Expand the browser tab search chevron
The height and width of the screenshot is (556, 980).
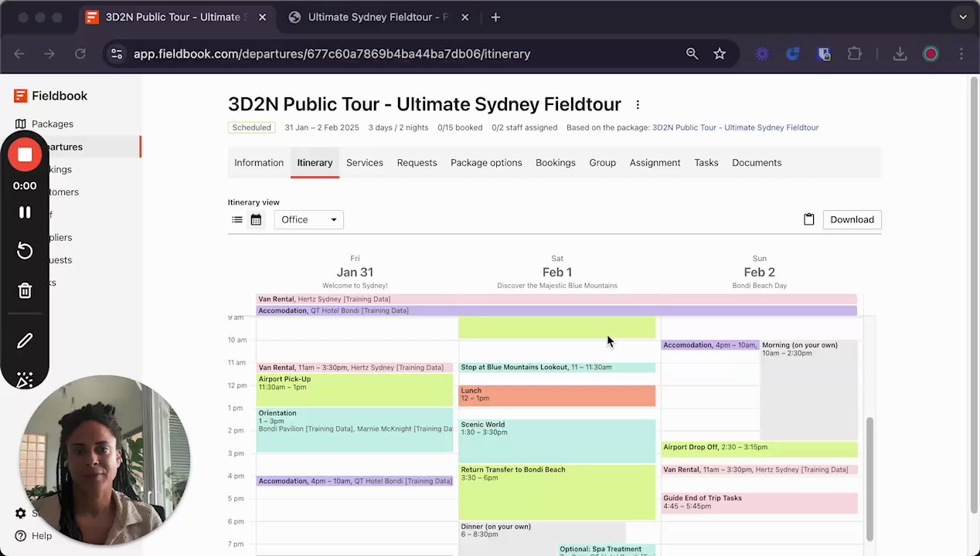963,17
